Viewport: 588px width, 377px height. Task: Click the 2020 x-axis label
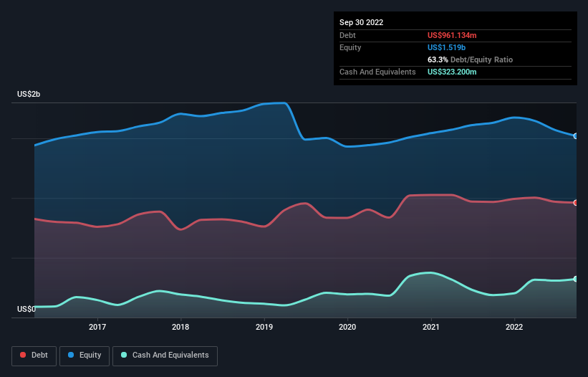click(347, 327)
